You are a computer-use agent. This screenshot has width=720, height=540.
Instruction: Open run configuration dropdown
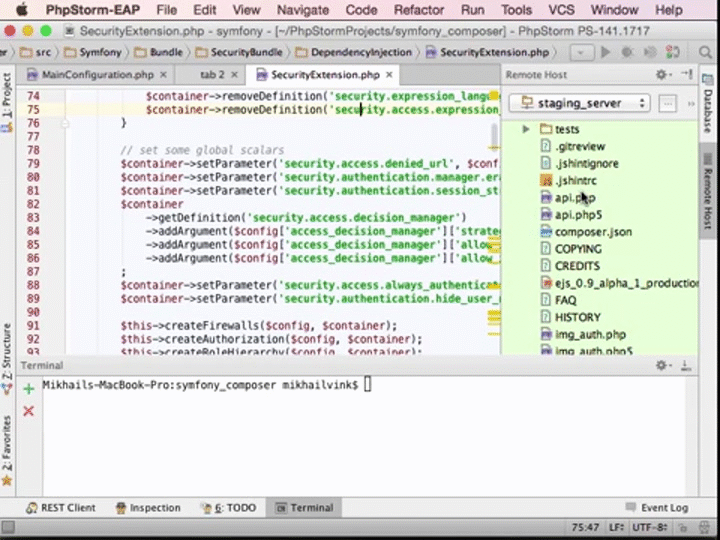pyautogui.click(x=582, y=52)
